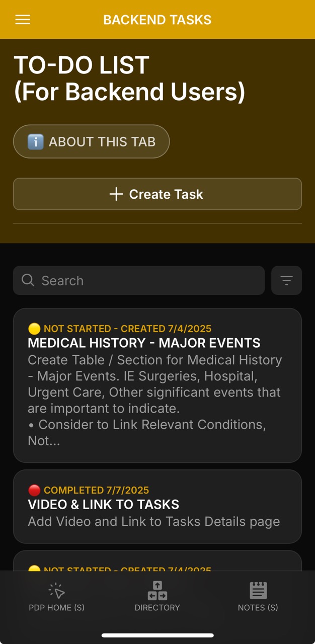315x644 pixels.
Task: Click the Directory grid-arrows icon
Action: [x=157, y=591]
